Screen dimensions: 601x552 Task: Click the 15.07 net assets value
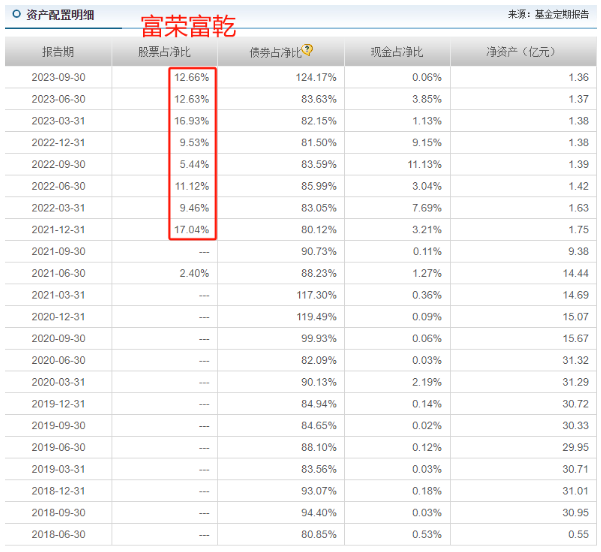pos(576,317)
